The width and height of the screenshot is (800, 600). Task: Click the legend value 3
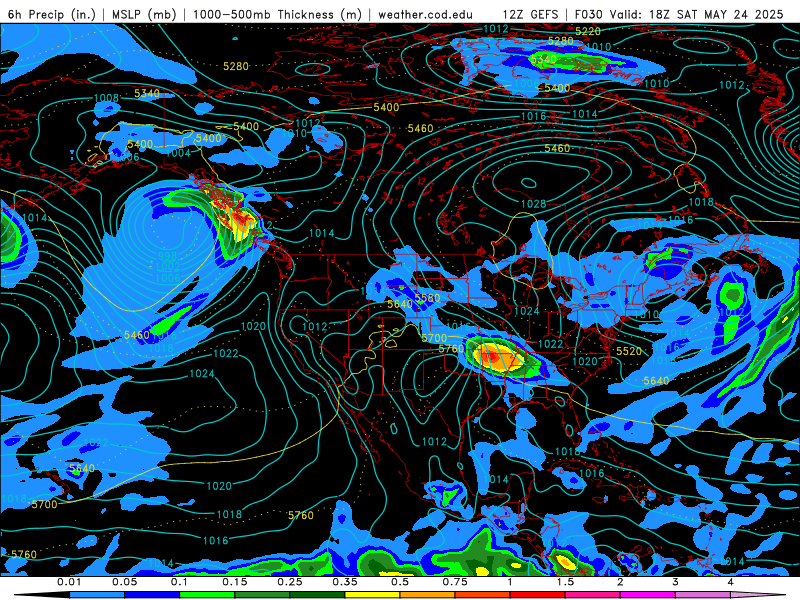676,582
